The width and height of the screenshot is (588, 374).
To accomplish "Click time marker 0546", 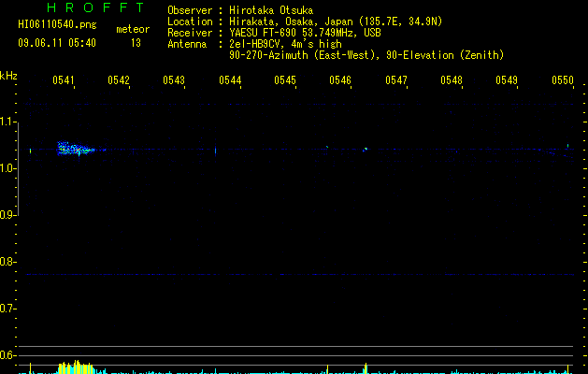I will [340, 80].
